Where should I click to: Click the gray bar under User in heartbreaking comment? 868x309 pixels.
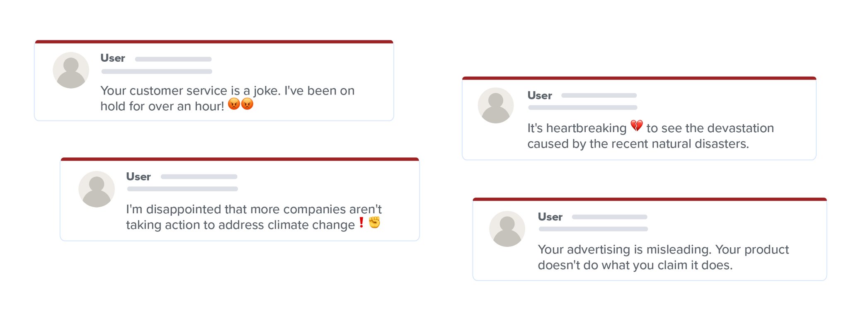coord(582,108)
